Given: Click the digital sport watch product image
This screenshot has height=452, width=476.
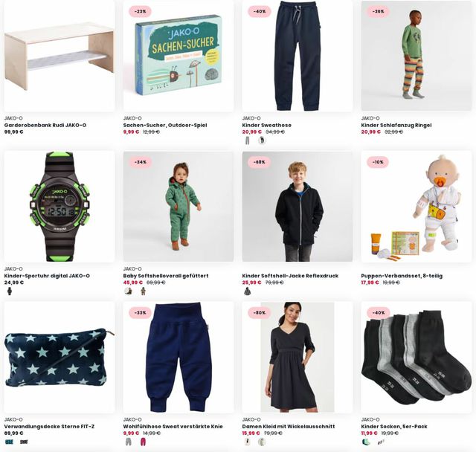Looking at the screenshot, I should point(59,207).
